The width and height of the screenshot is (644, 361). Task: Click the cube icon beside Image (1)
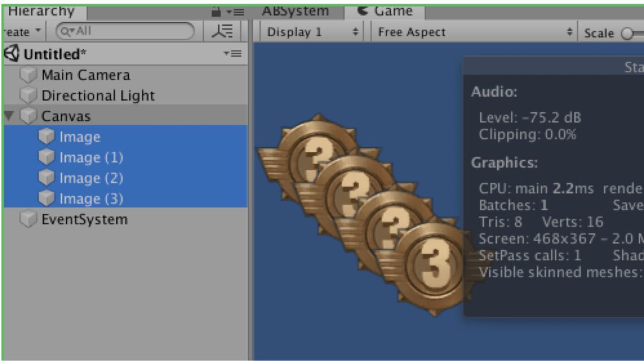point(47,157)
